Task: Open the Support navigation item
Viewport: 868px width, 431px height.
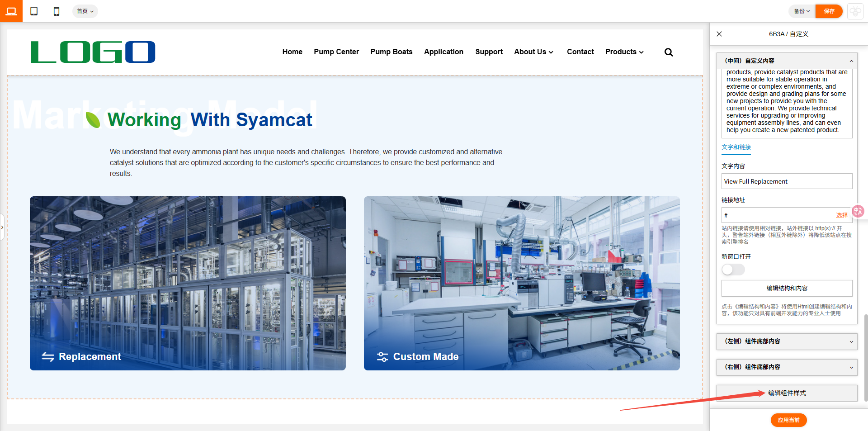Action: click(489, 52)
